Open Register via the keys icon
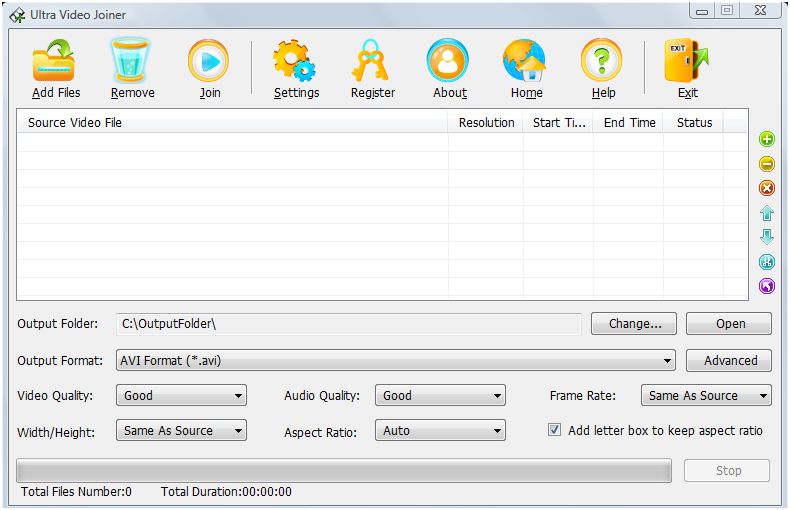This screenshot has height=510, width=790. (x=370, y=60)
